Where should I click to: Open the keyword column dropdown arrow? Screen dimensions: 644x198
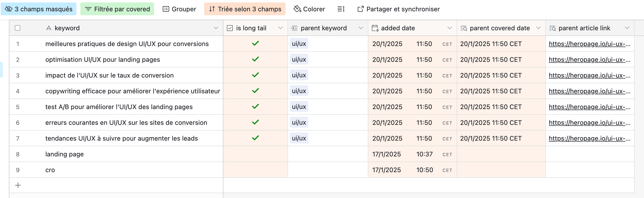pyautogui.click(x=216, y=28)
